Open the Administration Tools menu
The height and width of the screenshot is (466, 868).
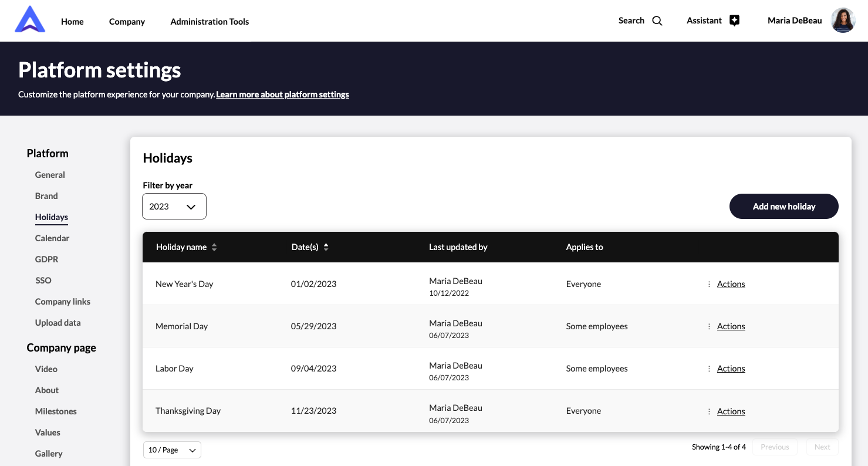210,22
